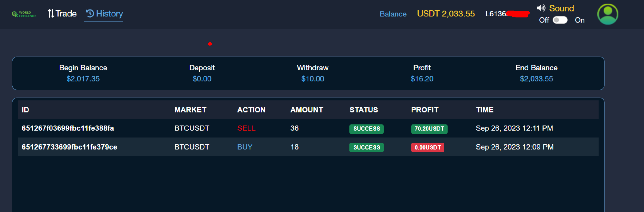The width and height of the screenshot is (644, 212).
Task: Open the Trade tab
Action: [x=62, y=13]
